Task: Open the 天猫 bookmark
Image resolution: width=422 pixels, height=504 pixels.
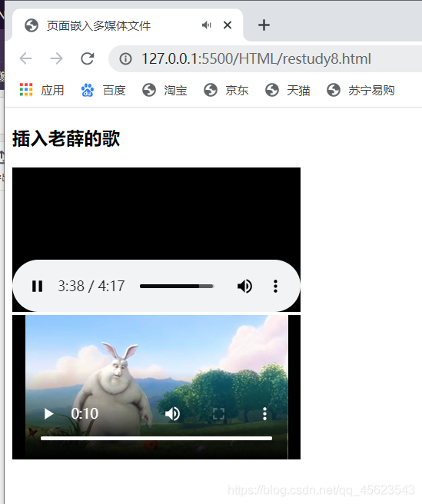Action: pyautogui.click(x=287, y=90)
